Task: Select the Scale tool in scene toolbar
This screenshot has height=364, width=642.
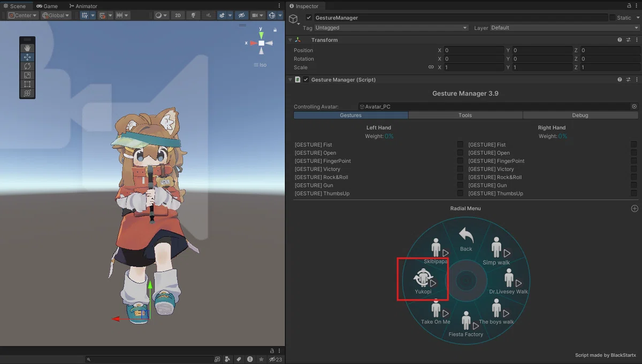Action: pyautogui.click(x=27, y=75)
